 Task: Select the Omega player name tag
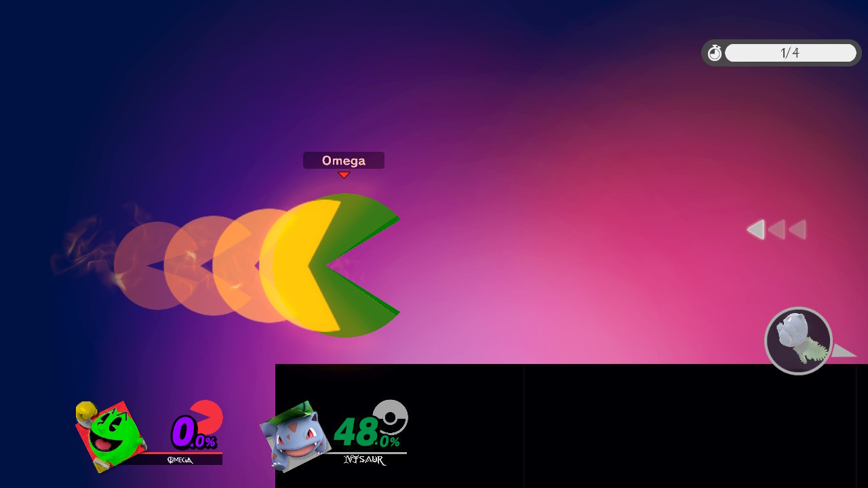click(x=343, y=161)
